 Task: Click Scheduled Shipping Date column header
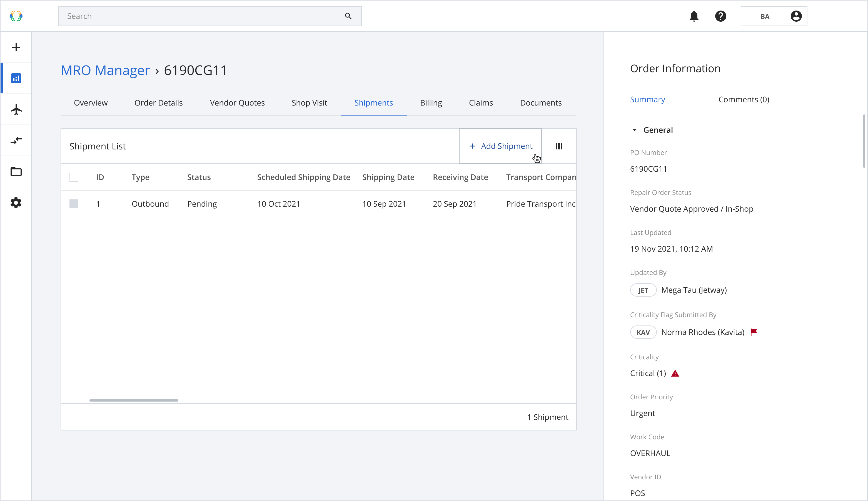pyautogui.click(x=304, y=177)
